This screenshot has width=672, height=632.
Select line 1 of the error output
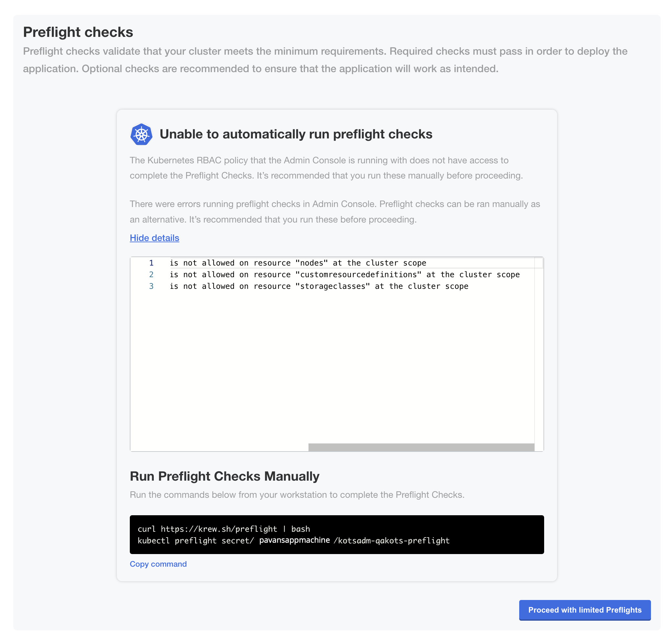[297, 263]
